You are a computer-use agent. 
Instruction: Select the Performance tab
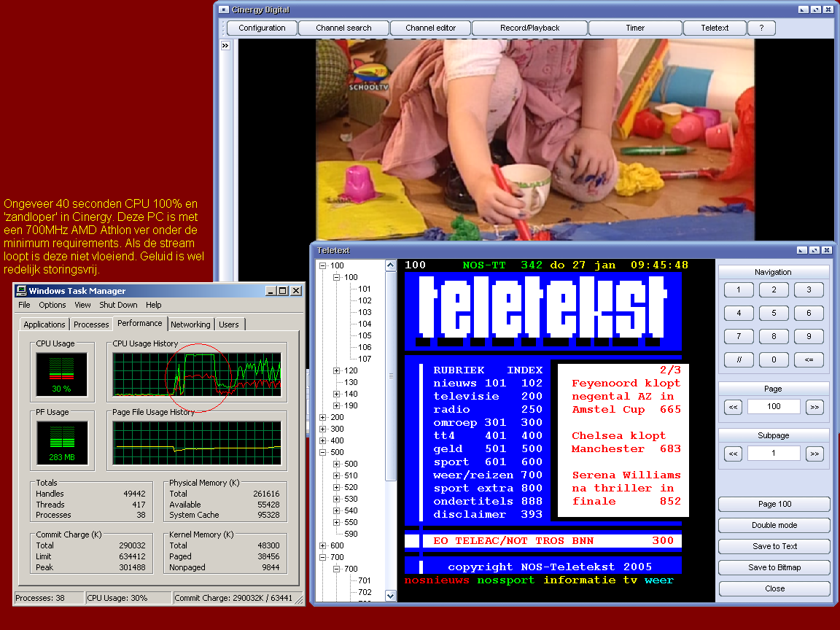(x=140, y=323)
